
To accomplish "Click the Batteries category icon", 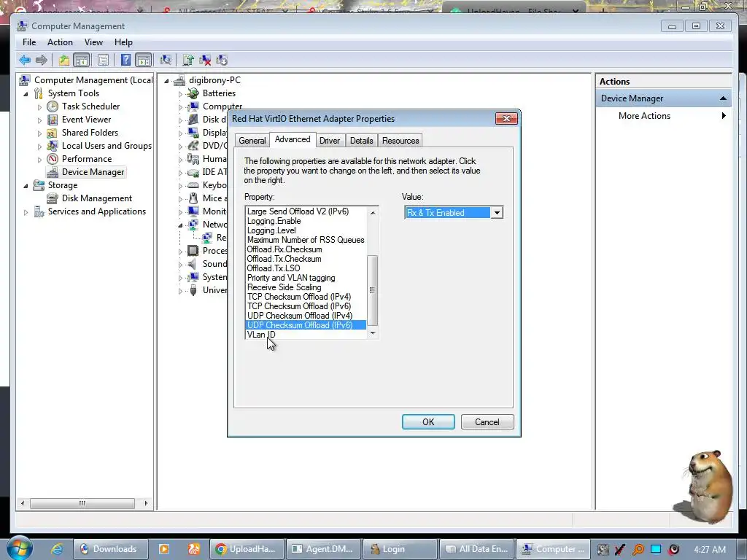I will (x=193, y=93).
